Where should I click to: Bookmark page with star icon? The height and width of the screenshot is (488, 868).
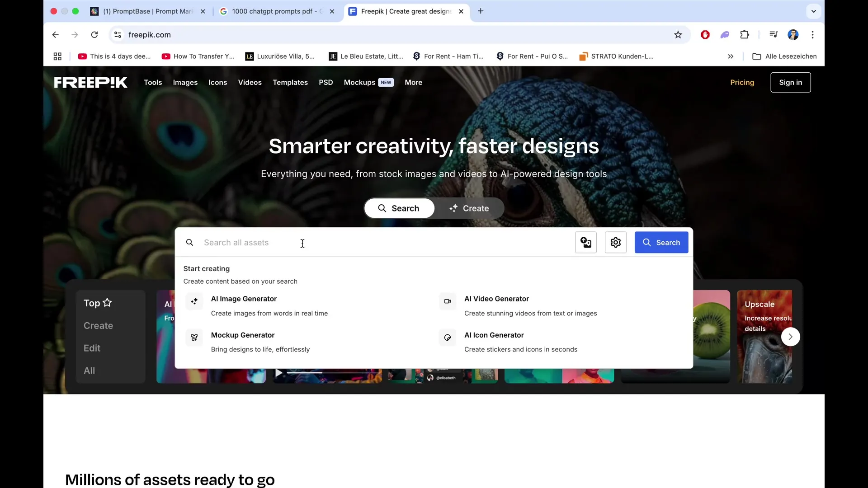pos(678,35)
